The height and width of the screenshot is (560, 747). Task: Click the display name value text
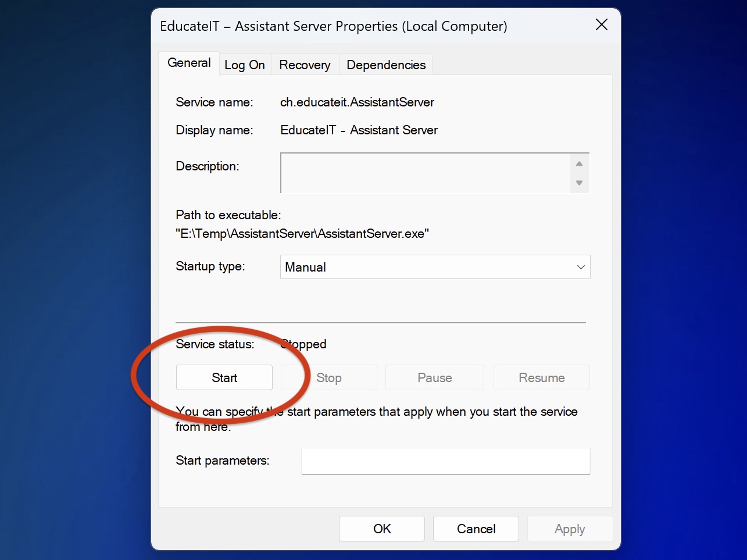pyautogui.click(x=359, y=130)
